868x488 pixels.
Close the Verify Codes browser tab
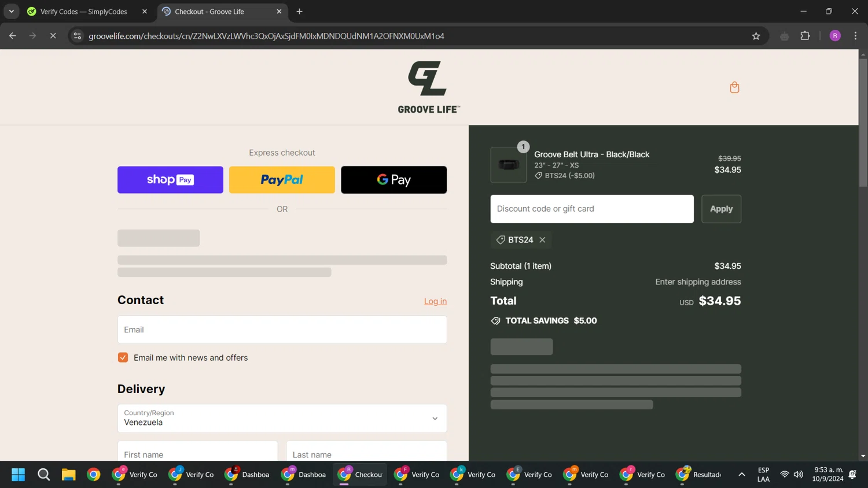pos(145,12)
